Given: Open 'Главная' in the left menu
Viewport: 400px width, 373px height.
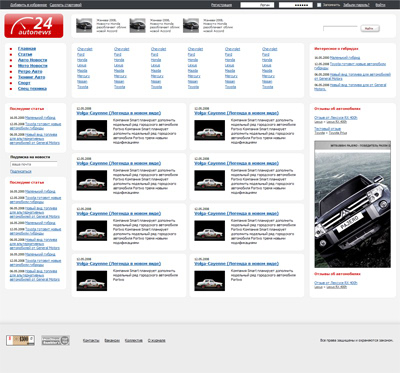Looking at the screenshot, I should tap(27, 49).
